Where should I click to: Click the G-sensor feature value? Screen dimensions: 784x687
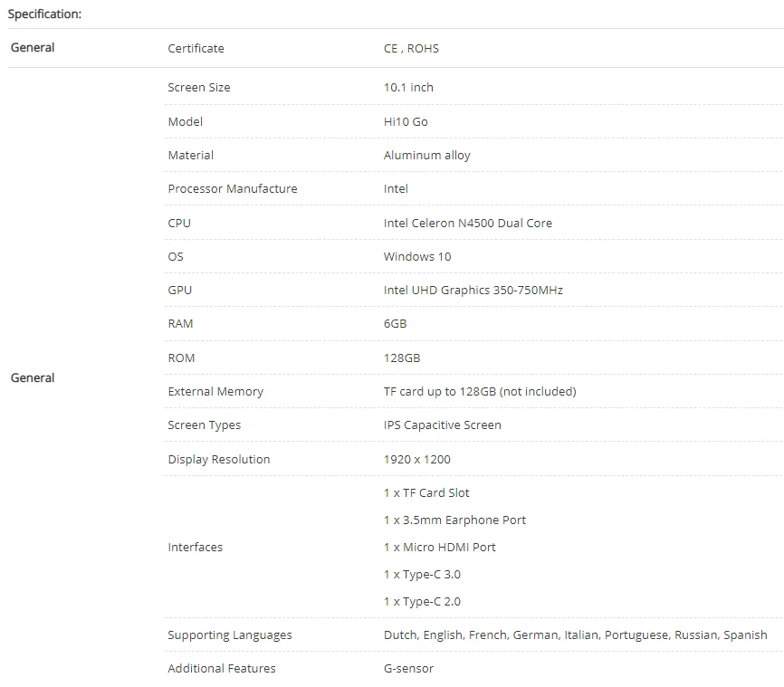coord(408,668)
